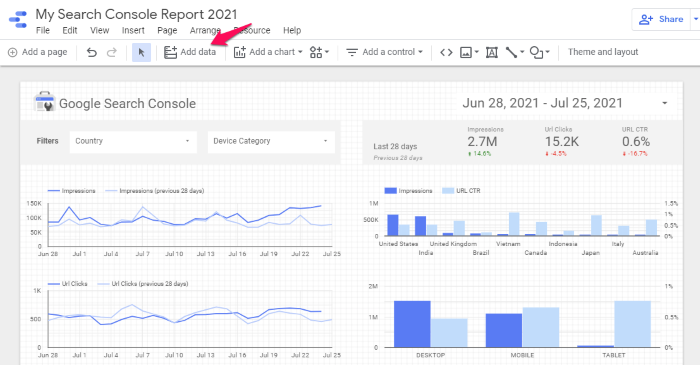
Task: Open the Device Category filter dropdown
Action: pos(271,141)
